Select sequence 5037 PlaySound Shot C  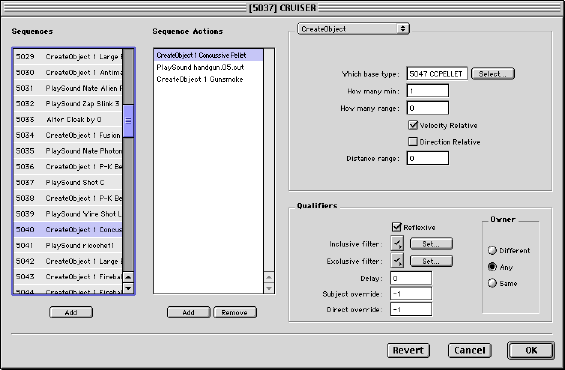(68, 182)
